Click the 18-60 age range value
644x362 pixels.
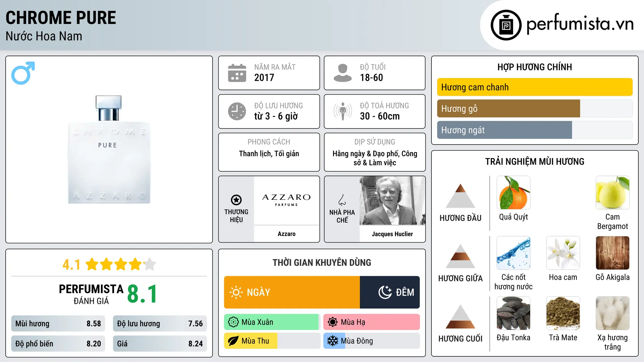(371, 78)
